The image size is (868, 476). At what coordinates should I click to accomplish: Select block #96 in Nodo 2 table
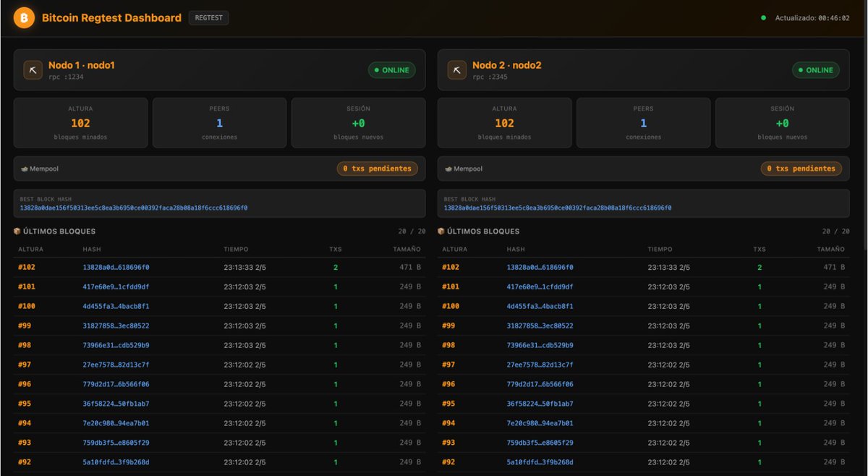tap(448, 384)
